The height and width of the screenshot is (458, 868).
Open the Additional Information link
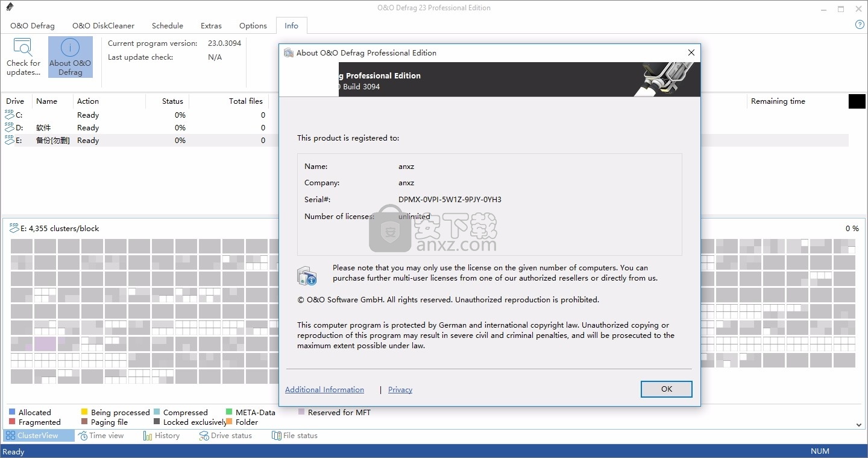click(x=325, y=390)
